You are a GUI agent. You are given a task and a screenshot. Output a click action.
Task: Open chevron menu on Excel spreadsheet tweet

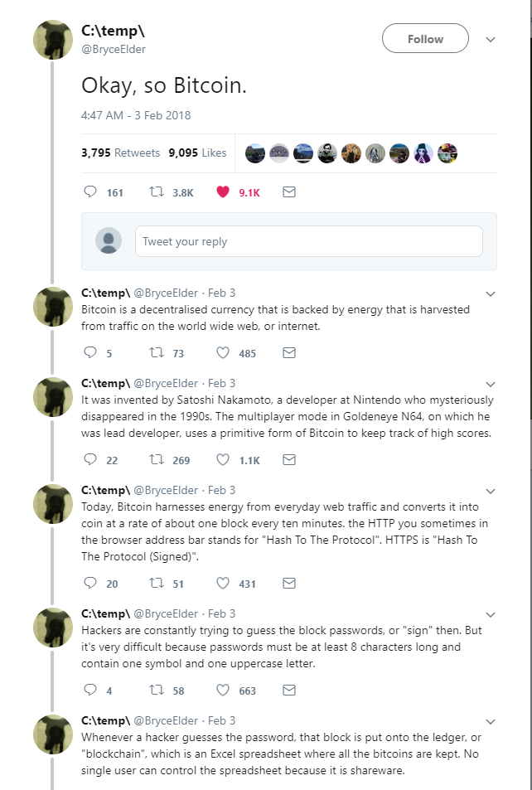[491, 721]
